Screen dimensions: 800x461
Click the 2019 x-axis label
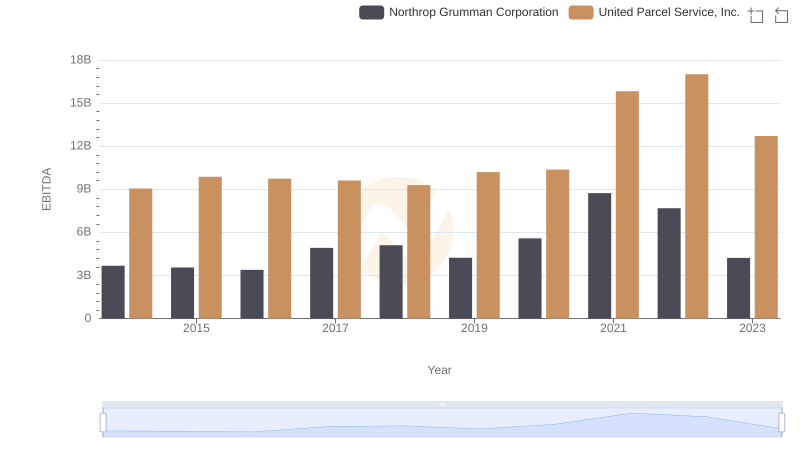click(x=474, y=328)
